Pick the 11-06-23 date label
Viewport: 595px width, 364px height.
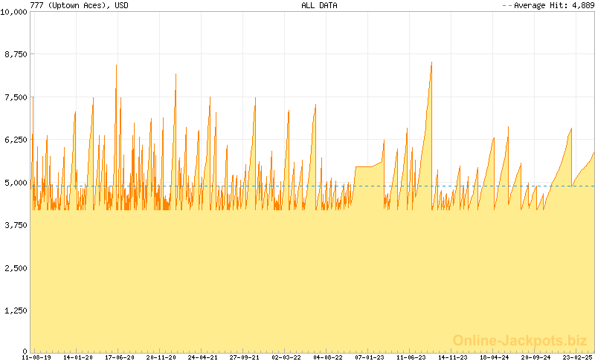click(x=411, y=357)
